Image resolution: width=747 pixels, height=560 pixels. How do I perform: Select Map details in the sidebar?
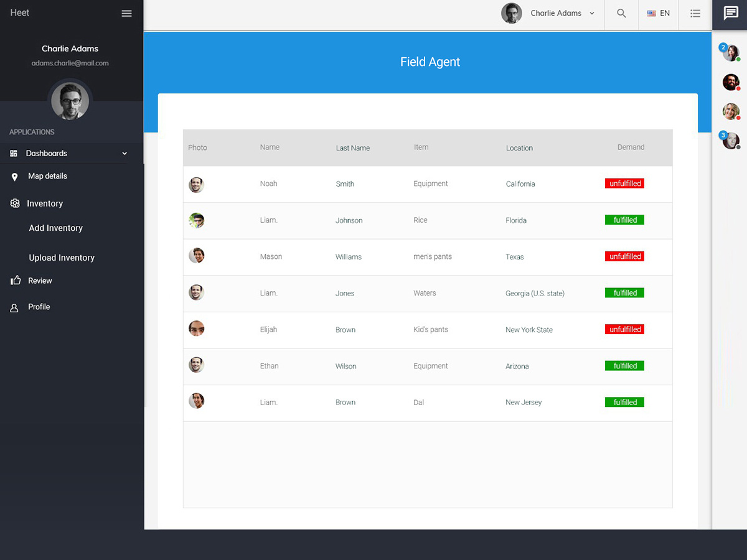tap(47, 176)
